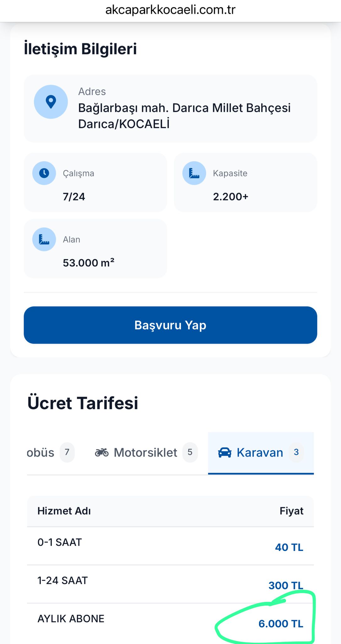
Task: Click the Kapasite ruler icon
Action: pyautogui.click(x=194, y=173)
